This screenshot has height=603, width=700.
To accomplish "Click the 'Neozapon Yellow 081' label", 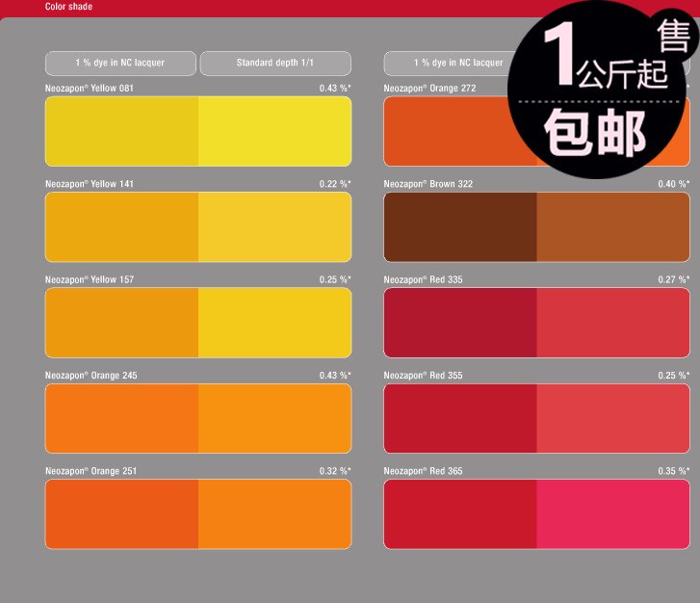I will point(90,88).
